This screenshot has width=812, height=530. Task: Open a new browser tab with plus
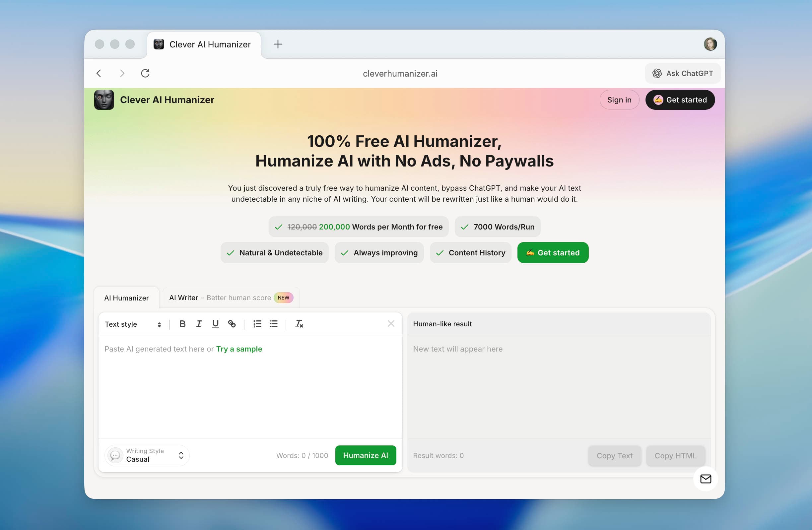[x=278, y=44]
